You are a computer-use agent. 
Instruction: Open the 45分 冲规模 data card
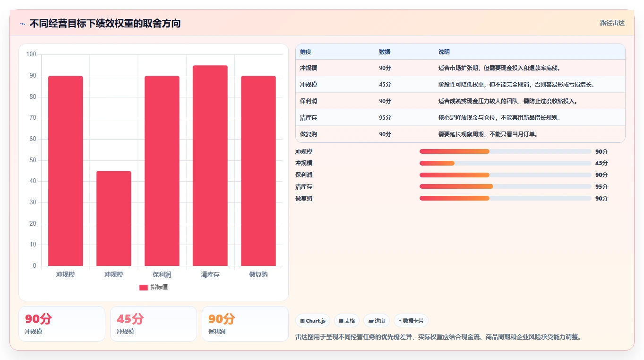153,324
